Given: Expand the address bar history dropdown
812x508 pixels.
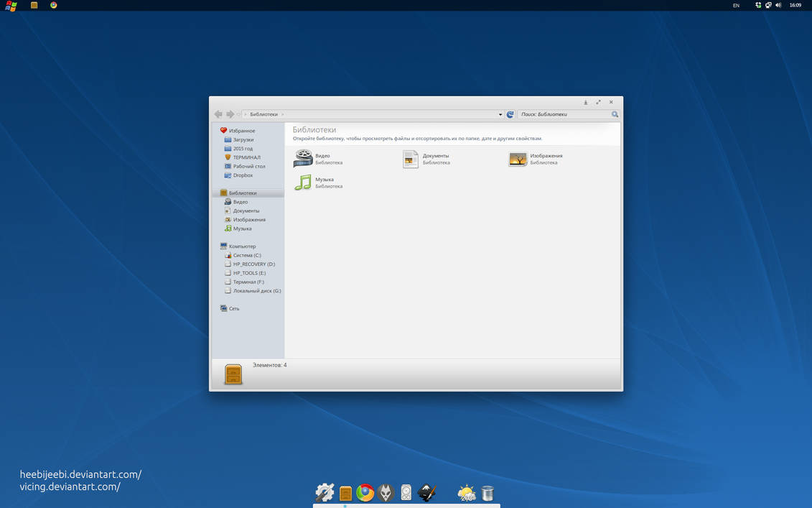Looking at the screenshot, I should (x=500, y=114).
